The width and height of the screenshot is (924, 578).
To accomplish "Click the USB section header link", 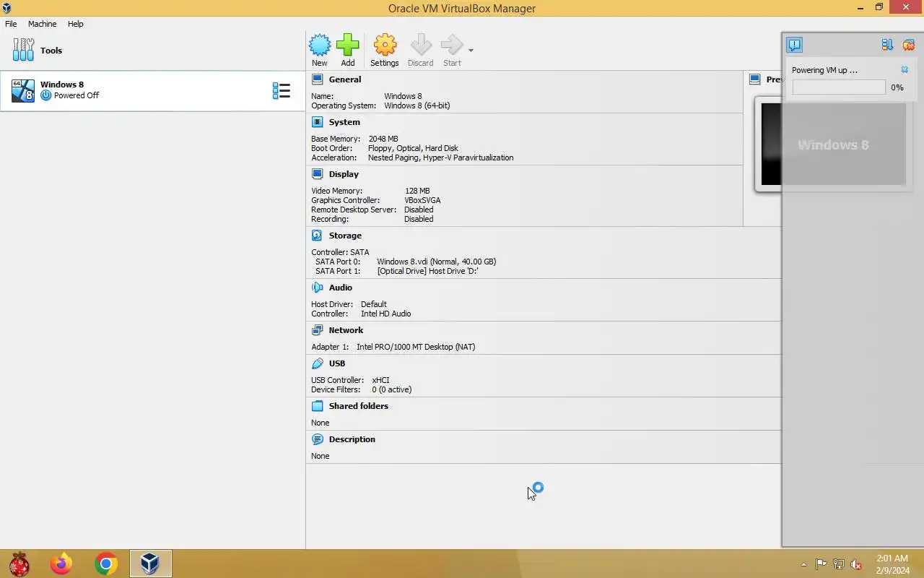I will [x=336, y=363].
